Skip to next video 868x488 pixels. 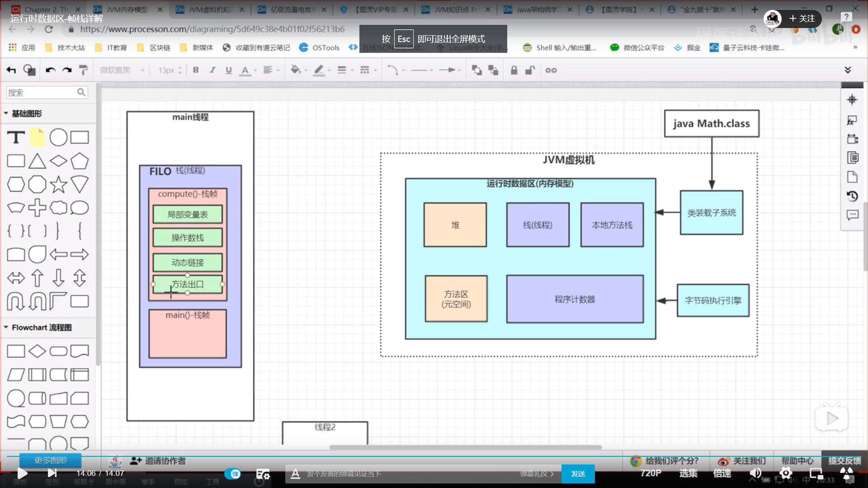tap(52, 473)
